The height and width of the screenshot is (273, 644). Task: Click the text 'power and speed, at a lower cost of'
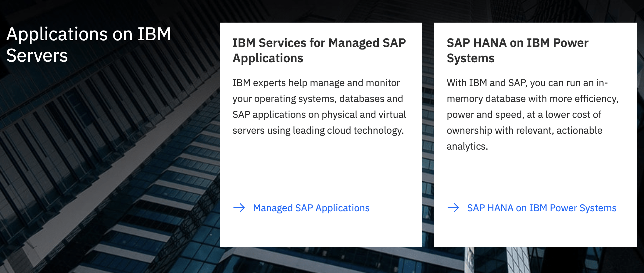[524, 115]
